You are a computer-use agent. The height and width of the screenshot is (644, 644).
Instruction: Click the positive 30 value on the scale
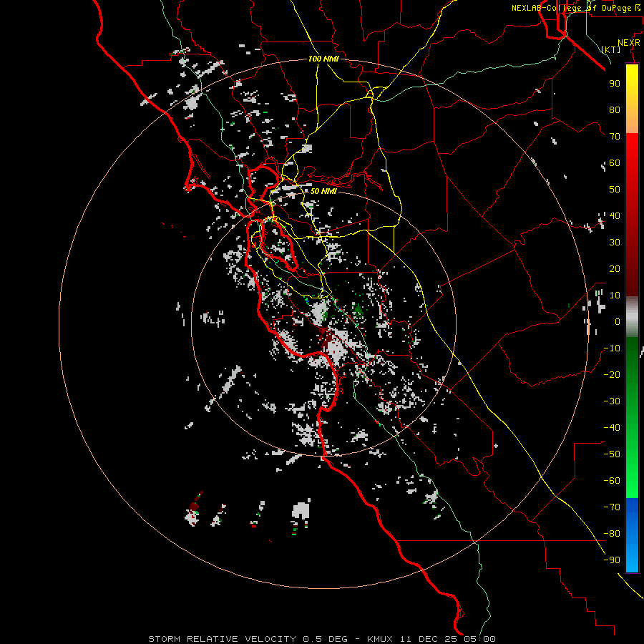615,243
